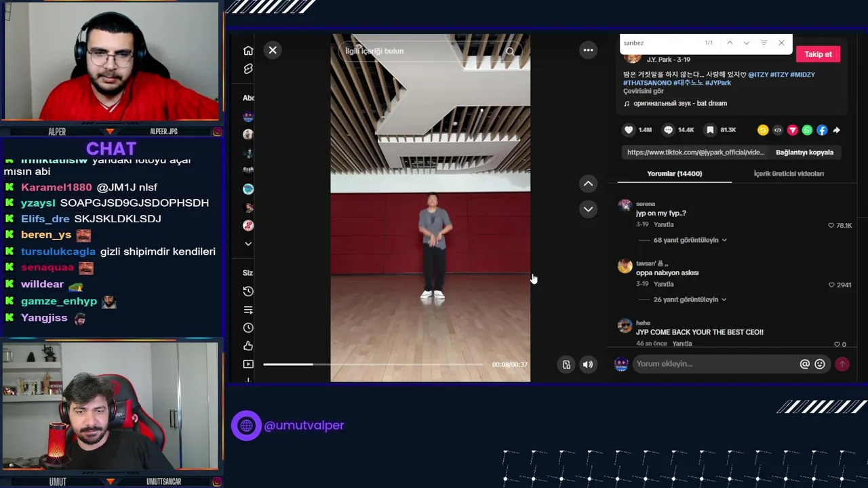
Task: Save video with bookmark icon
Action: pyautogui.click(x=710, y=130)
